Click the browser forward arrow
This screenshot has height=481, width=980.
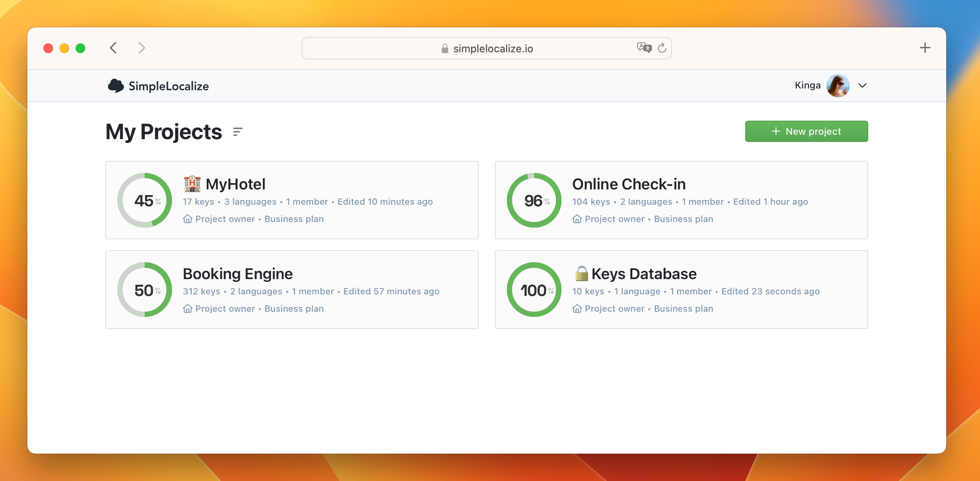pos(141,48)
